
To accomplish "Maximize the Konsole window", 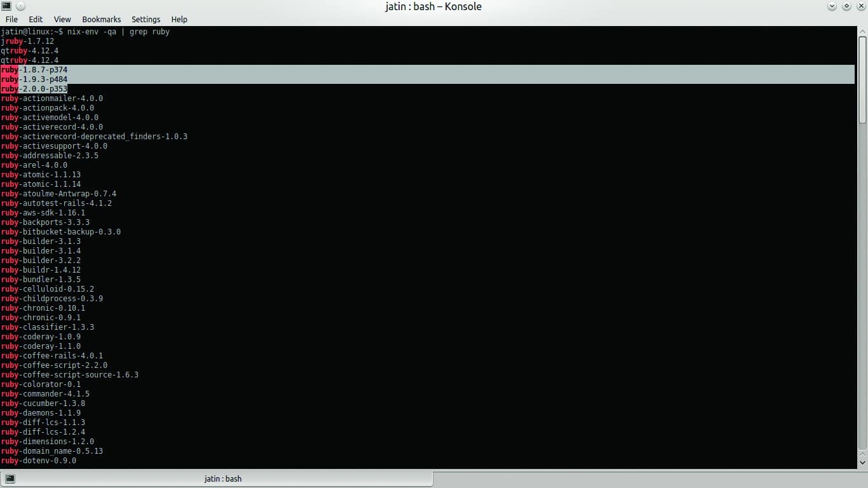I will point(846,6).
